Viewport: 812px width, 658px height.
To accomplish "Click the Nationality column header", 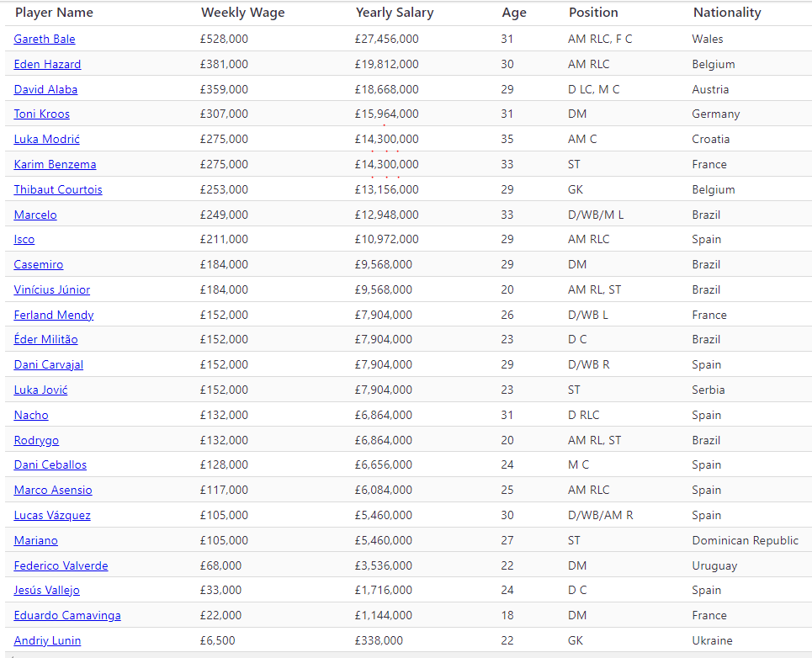I will click(x=727, y=13).
